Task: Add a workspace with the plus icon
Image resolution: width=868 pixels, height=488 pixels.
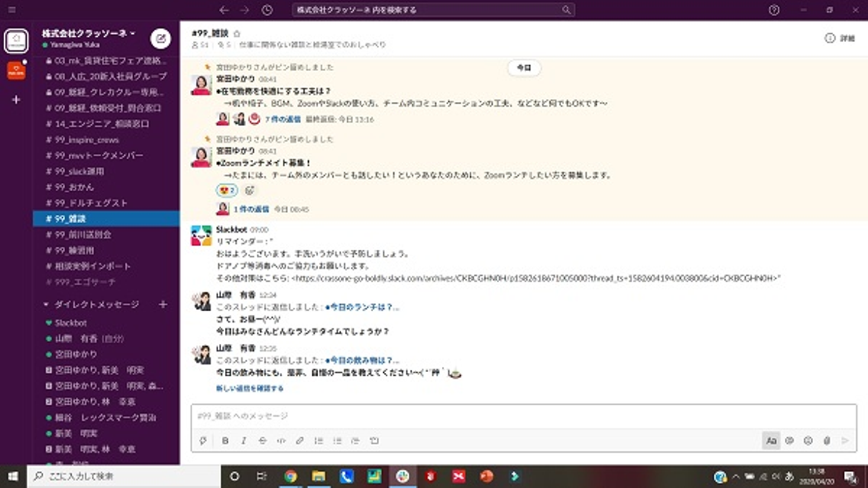Action: (16, 100)
